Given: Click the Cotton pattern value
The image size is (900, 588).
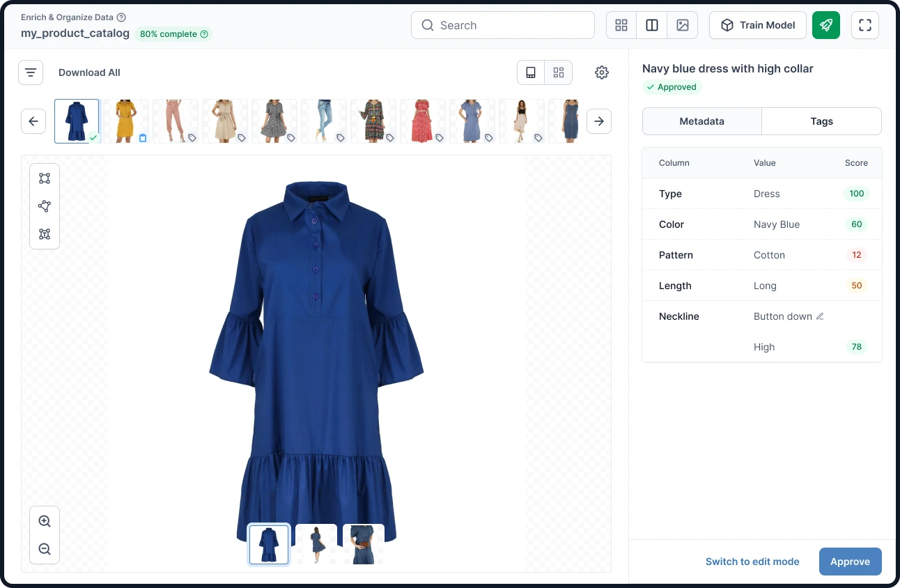Looking at the screenshot, I should click(769, 255).
